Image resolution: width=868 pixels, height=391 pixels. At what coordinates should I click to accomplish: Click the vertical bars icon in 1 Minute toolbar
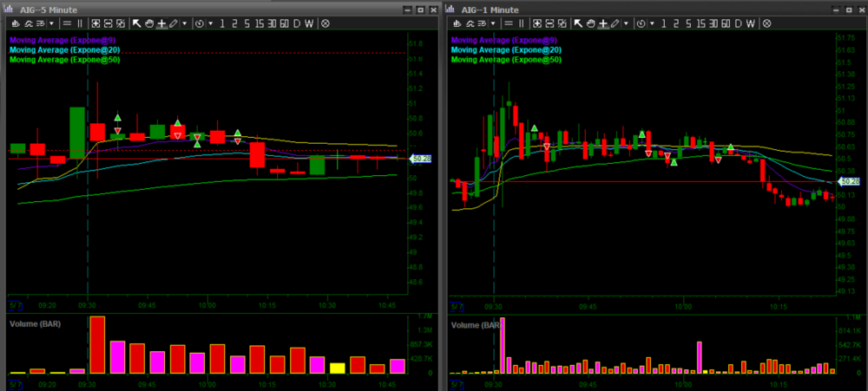coord(521,23)
